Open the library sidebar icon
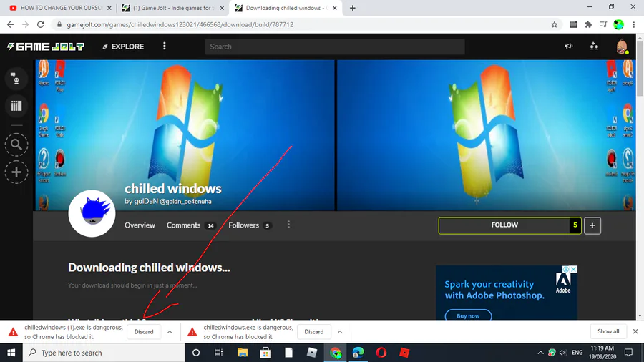This screenshot has height=362, width=644. (16, 106)
